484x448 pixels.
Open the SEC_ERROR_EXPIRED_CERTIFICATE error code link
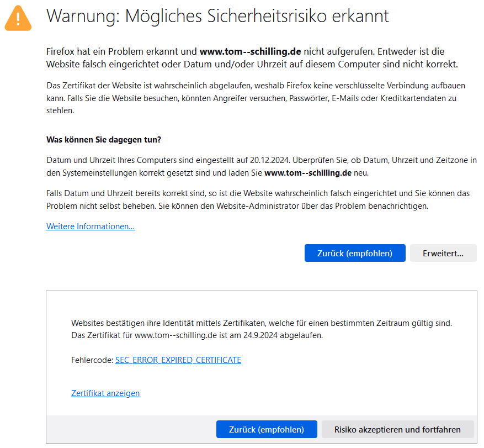(x=178, y=360)
